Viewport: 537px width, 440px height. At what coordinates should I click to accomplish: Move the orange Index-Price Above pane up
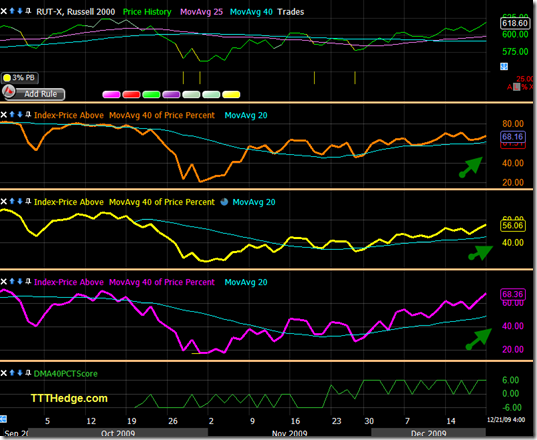tap(12, 114)
